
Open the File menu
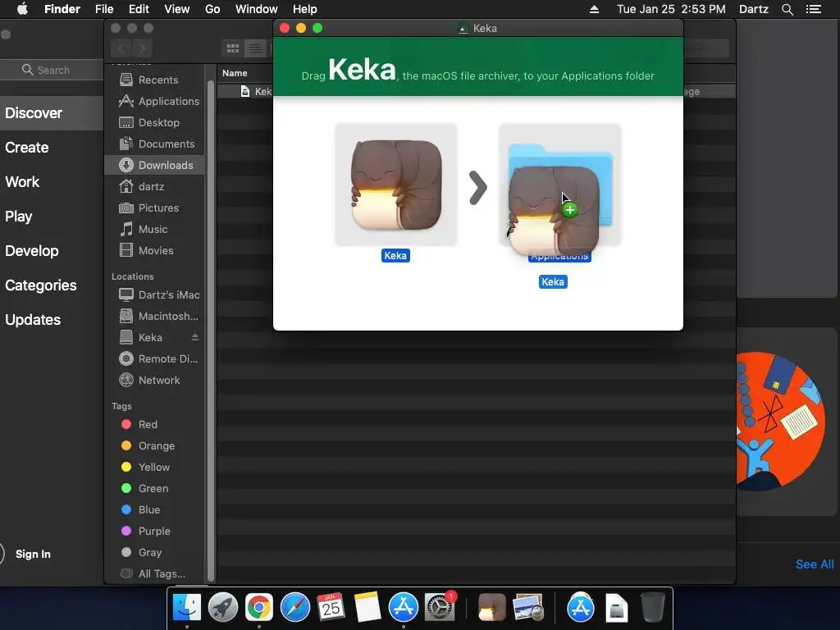coord(104,9)
